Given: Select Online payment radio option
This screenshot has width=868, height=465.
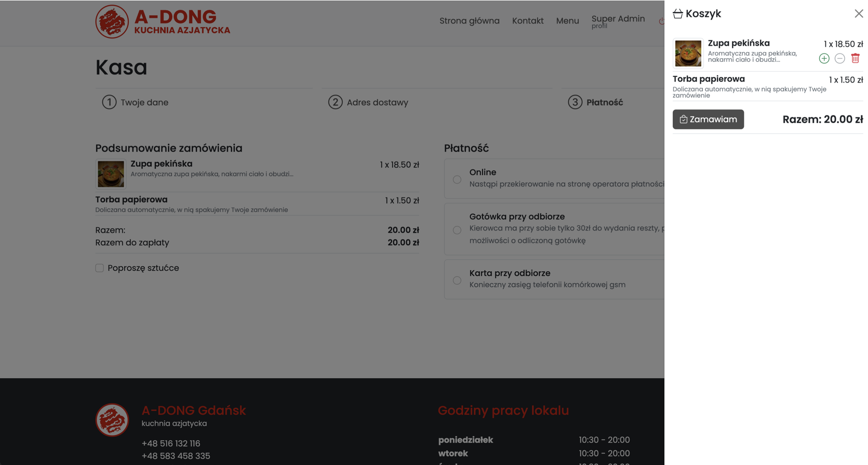Looking at the screenshot, I should click(457, 180).
